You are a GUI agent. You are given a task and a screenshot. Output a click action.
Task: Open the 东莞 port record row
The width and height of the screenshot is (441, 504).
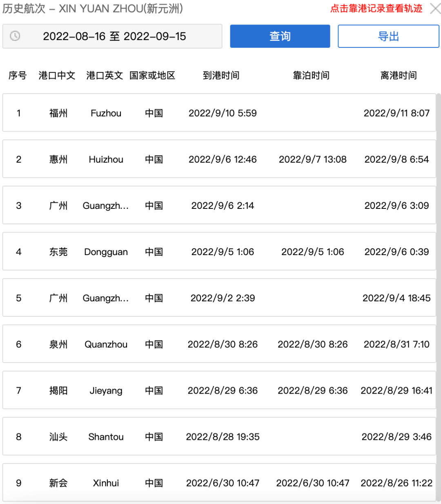pos(219,251)
